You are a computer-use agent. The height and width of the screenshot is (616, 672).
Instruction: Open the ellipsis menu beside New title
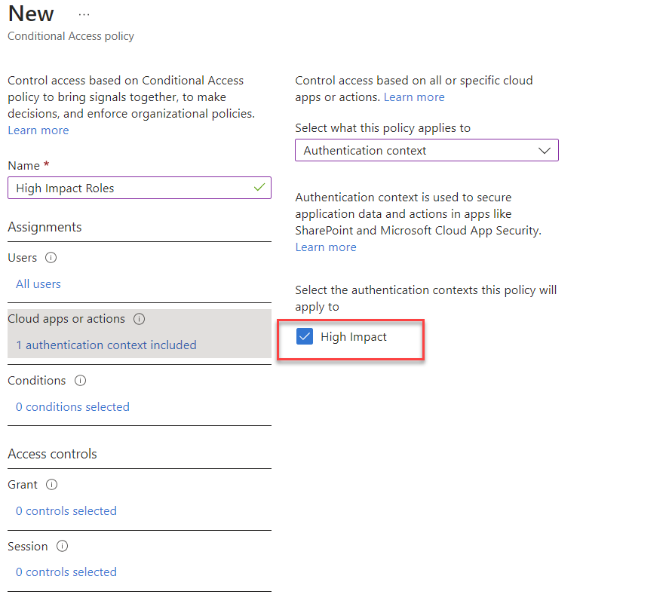click(84, 14)
